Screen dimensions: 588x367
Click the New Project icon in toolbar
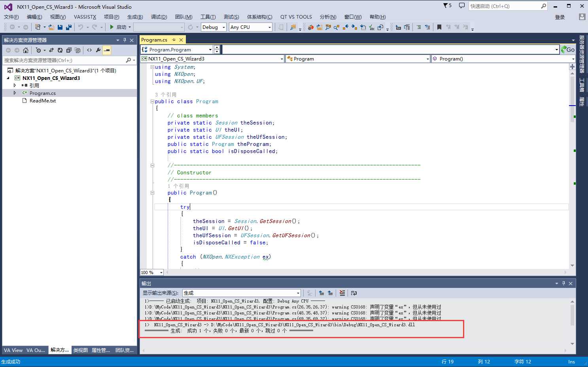(x=38, y=27)
